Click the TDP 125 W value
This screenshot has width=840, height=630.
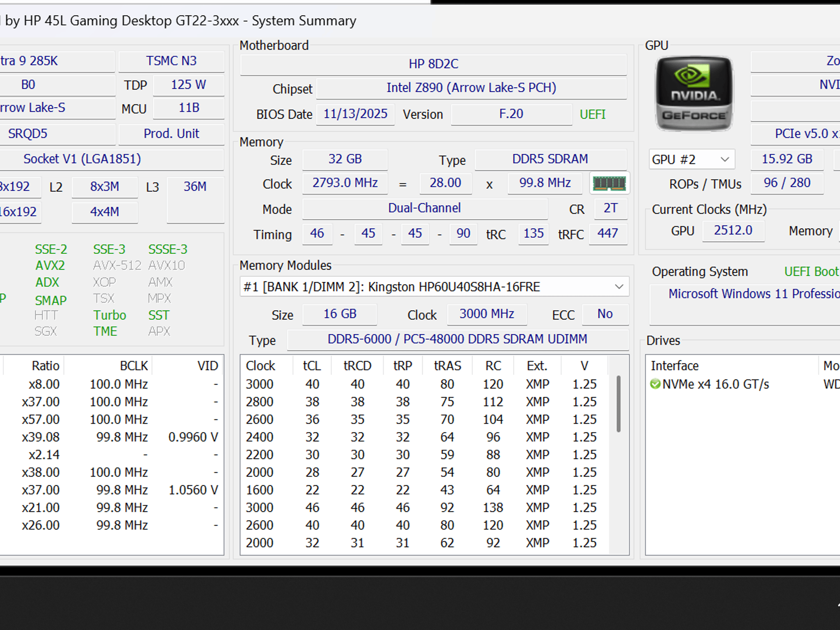click(x=189, y=85)
